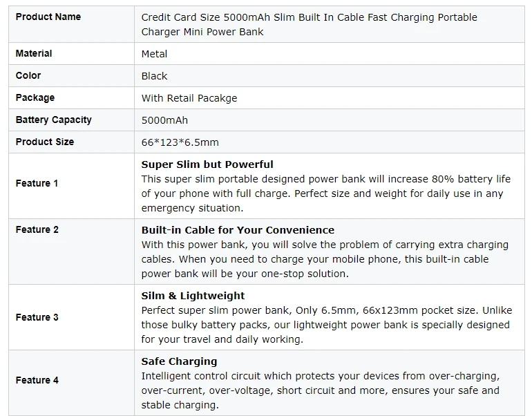The image size is (532, 416).
Task: Click the With Retail Pacakge value
Action: tap(189, 98)
